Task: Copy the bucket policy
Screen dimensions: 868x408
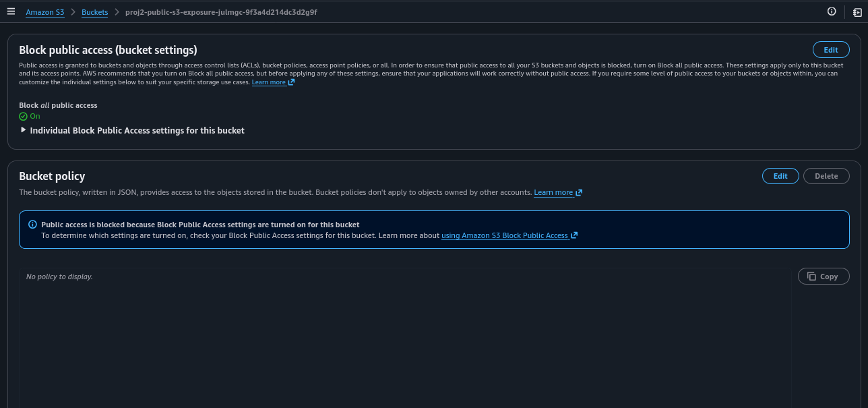Action: [x=824, y=276]
